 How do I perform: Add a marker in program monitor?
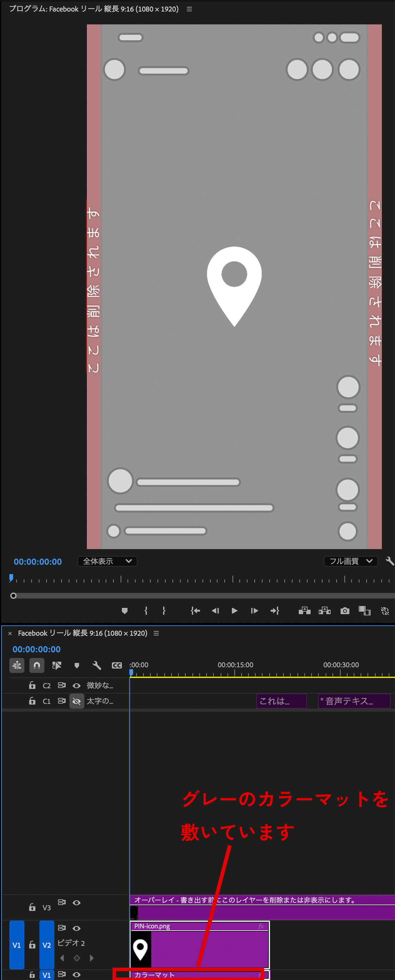124,611
